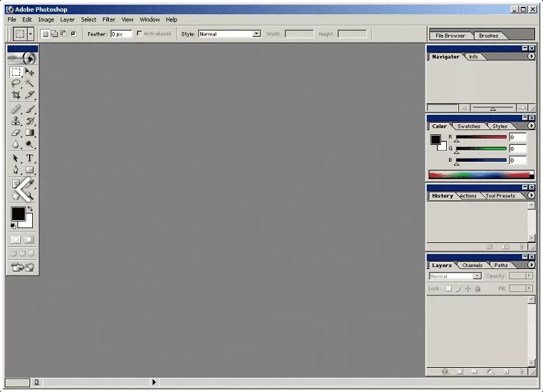Click the color ramp in Color panel
Screen dimensions: 543x392
tap(481, 175)
